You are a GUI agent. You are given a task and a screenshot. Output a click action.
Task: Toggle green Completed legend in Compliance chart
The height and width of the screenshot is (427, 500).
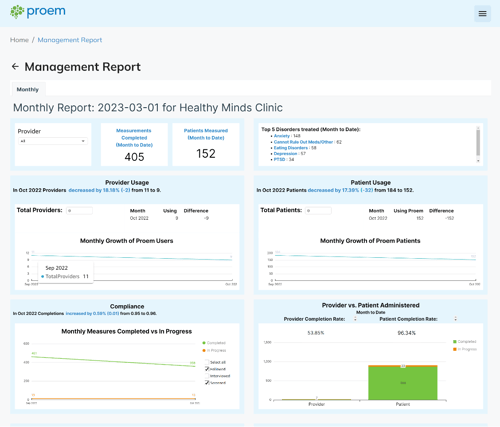pos(214,343)
